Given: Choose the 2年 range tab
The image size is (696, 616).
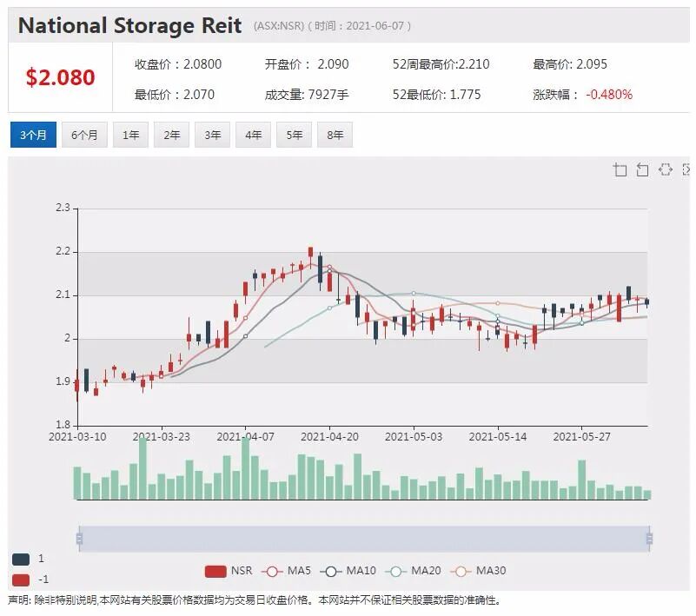Looking at the screenshot, I should tap(172, 135).
